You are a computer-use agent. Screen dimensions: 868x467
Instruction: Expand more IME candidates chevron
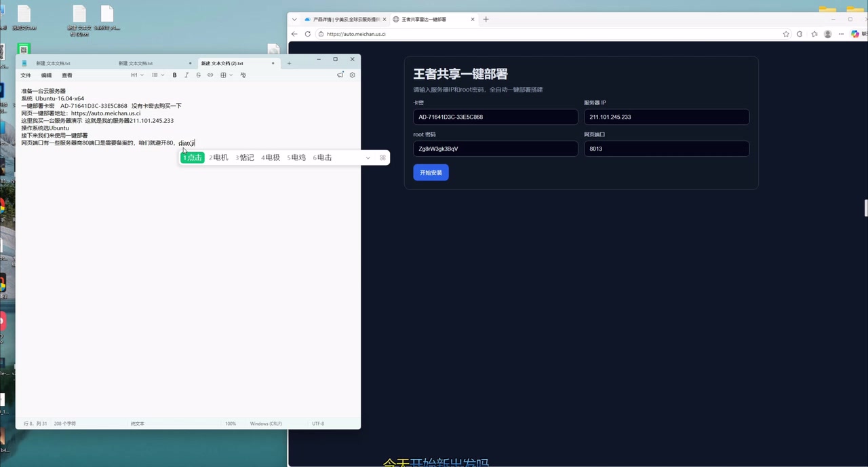[x=368, y=157]
